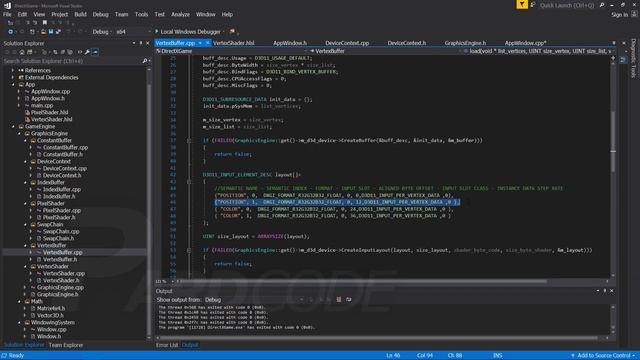This screenshot has height=360, width=640.
Task: Click the bookmark icon in the top toolbar
Action: click(45, 22)
